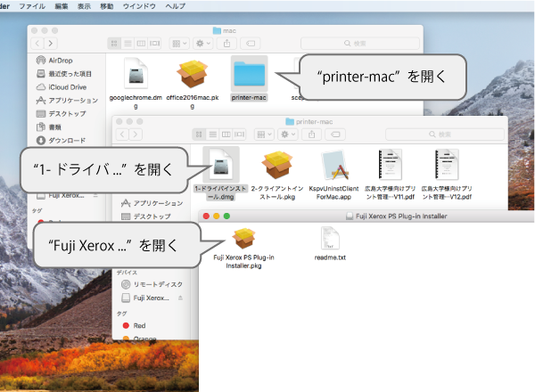Screen dimensions: 535x392
Task: Select 1-ドライバインストール.dmg disk image
Action: pyautogui.click(x=221, y=165)
